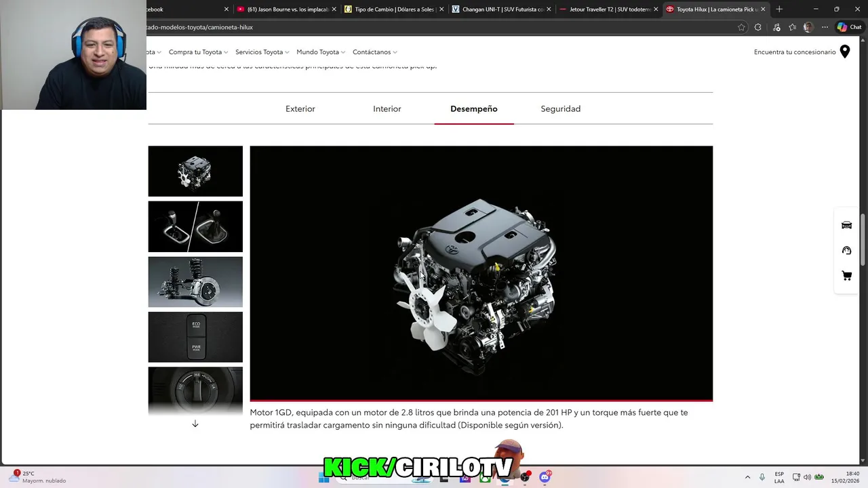Open the browser settings ellipsis menu
The width and height of the screenshot is (868, 488).
point(825,27)
